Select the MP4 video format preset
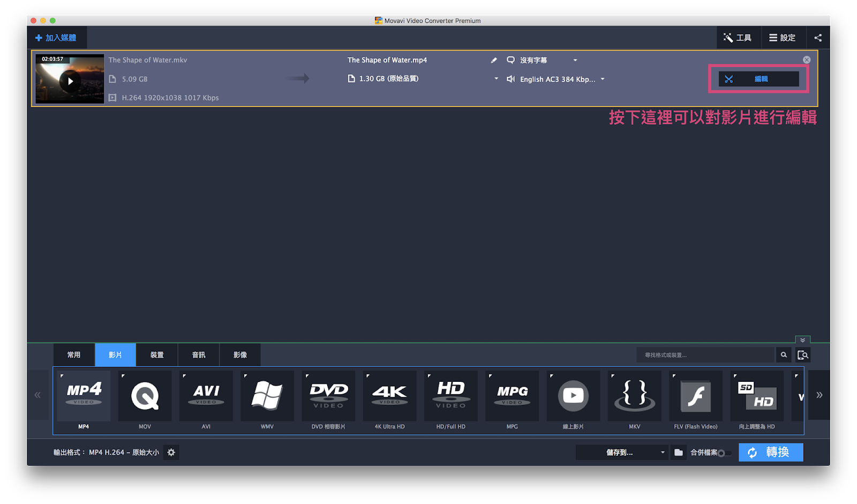This screenshot has width=857, height=504. point(84,396)
